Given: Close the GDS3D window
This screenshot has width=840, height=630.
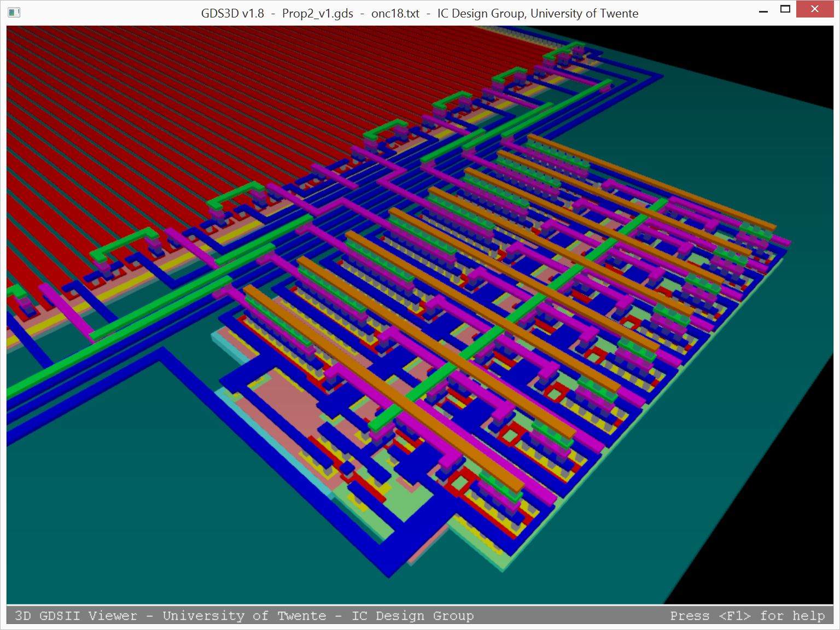Looking at the screenshot, I should click(815, 9).
